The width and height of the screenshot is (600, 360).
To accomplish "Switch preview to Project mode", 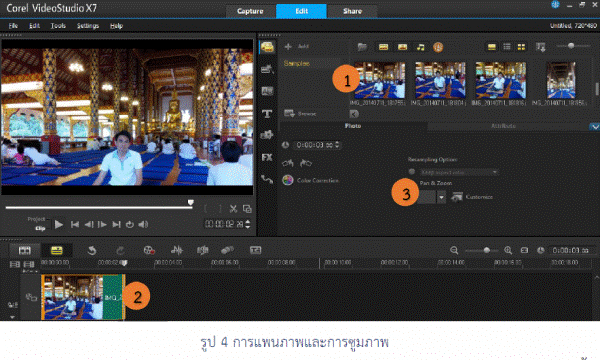I will [x=36, y=219].
